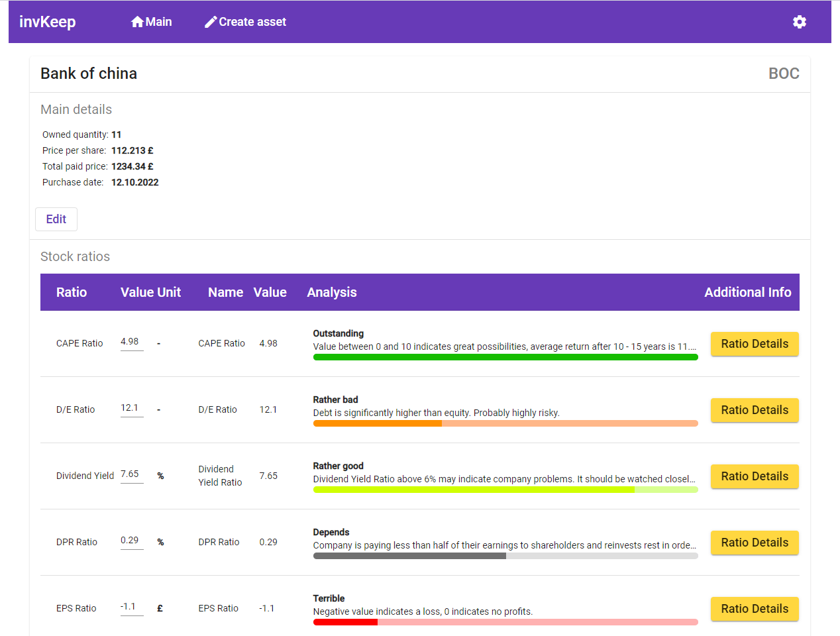Click the home icon beside Main
Viewport: 840px width, 636px height.
[137, 22]
